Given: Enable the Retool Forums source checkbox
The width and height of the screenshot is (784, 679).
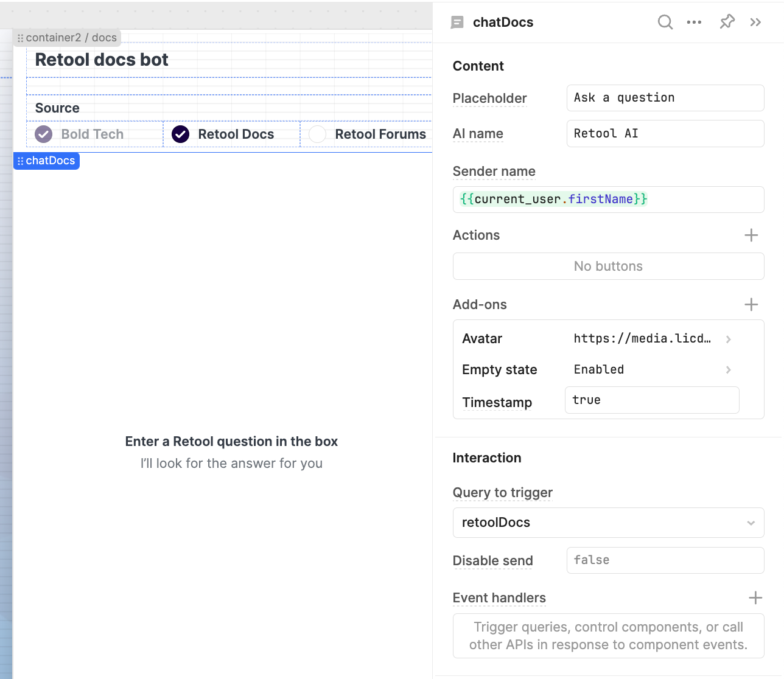Looking at the screenshot, I should (x=317, y=134).
